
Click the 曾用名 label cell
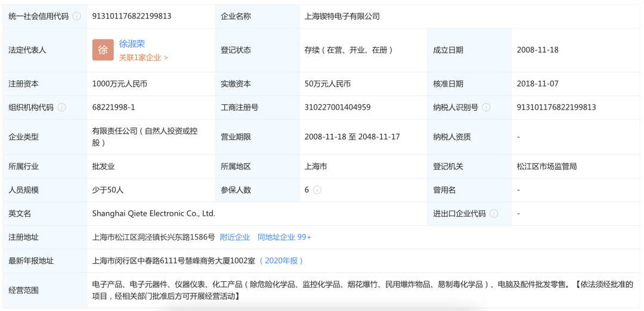(469, 190)
